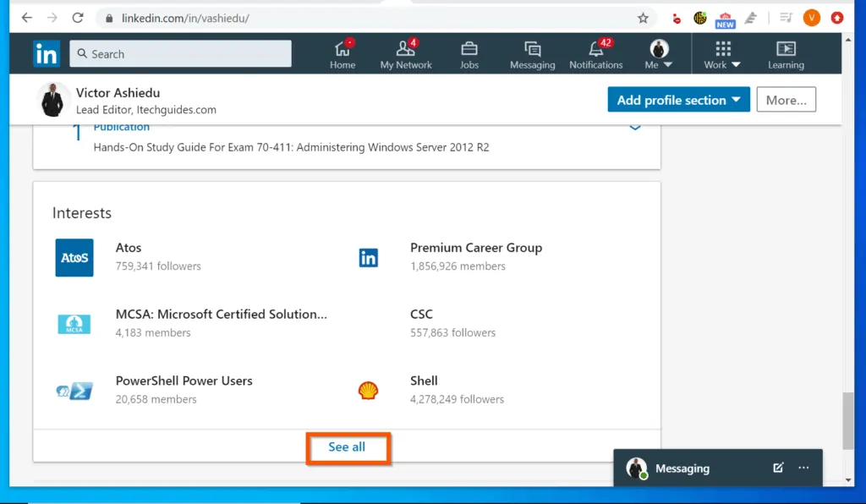Viewport: 866px width, 504px height.
Task: Open the Atos company page
Action: (x=129, y=248)
